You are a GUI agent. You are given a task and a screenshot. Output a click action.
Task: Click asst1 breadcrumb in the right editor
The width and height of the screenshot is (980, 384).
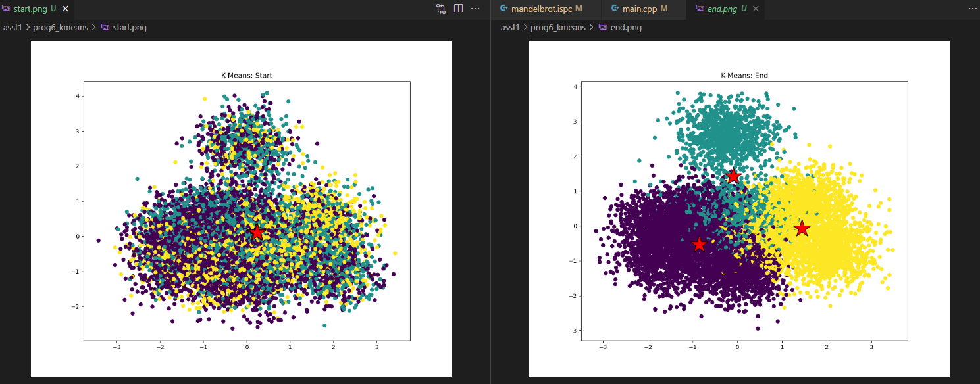pyautogui.click(x=511, y=27)
